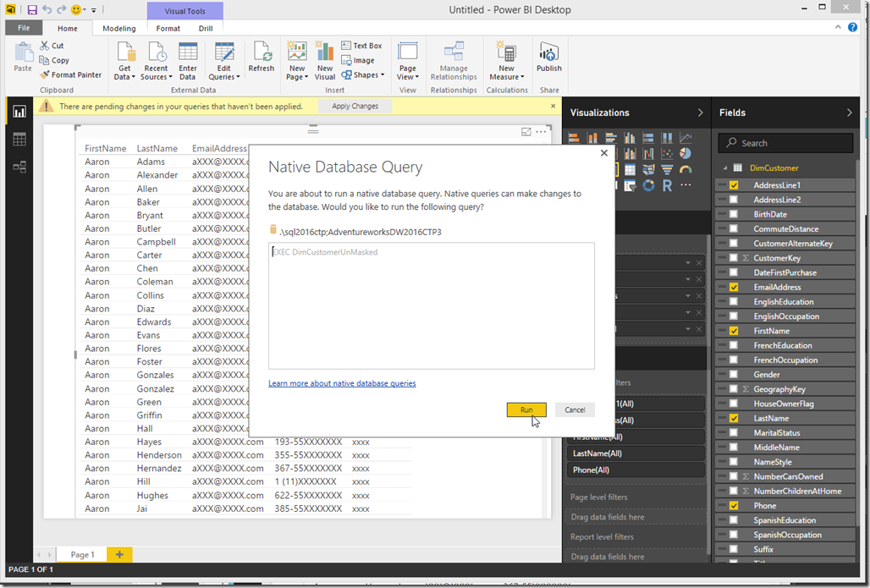
Task: Select the Home ribbon tab
Action: 67,28
